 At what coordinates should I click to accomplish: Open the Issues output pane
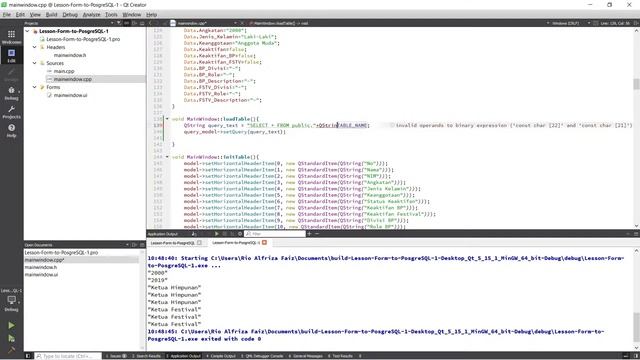[x=117, y=356]
